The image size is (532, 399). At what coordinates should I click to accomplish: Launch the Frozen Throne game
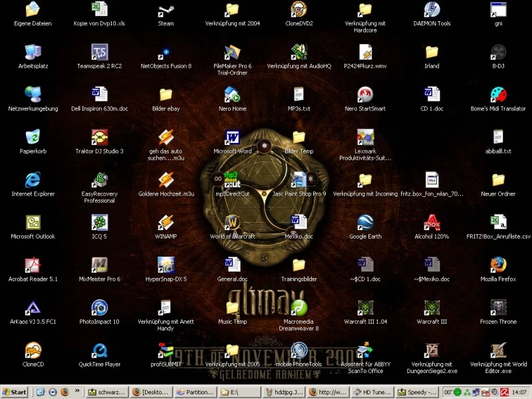coord(497,309)
